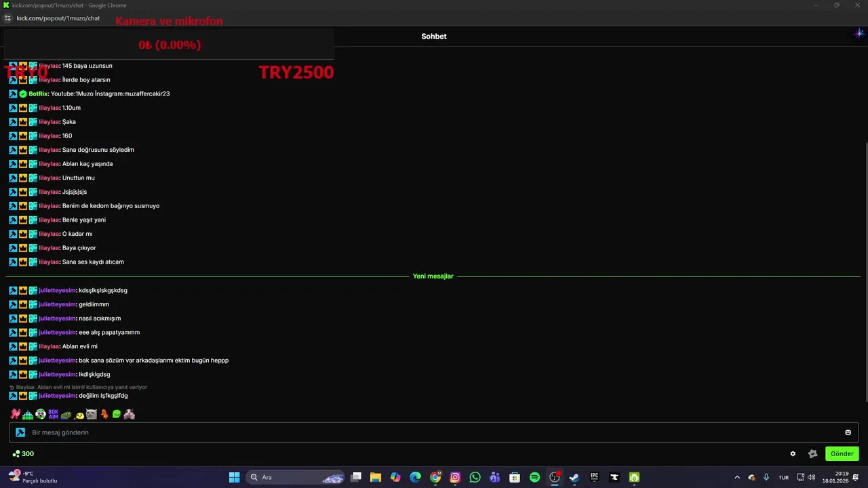
Task: Click message text 'Sana ses kaydı atıcam'
Action: tap(93, 262)
